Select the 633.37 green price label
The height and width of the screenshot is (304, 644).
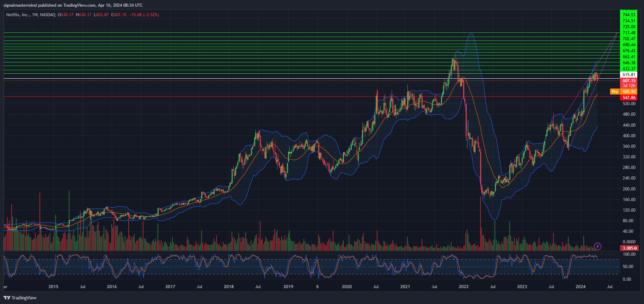coord(629,69)
